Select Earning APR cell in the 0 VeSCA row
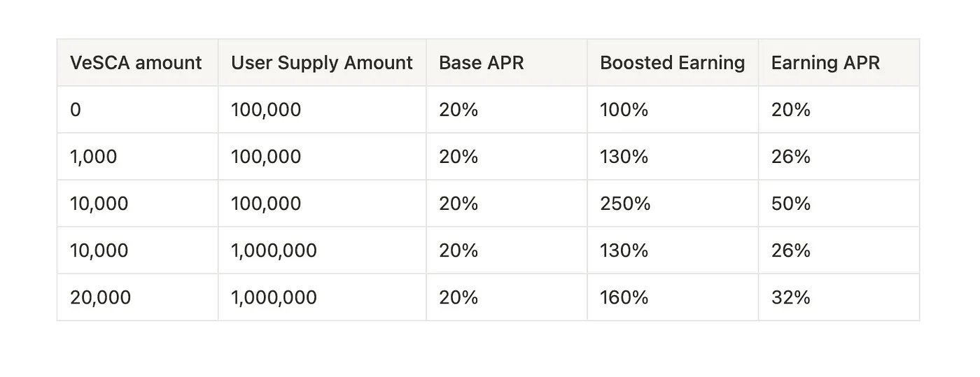 pos(791,110)
